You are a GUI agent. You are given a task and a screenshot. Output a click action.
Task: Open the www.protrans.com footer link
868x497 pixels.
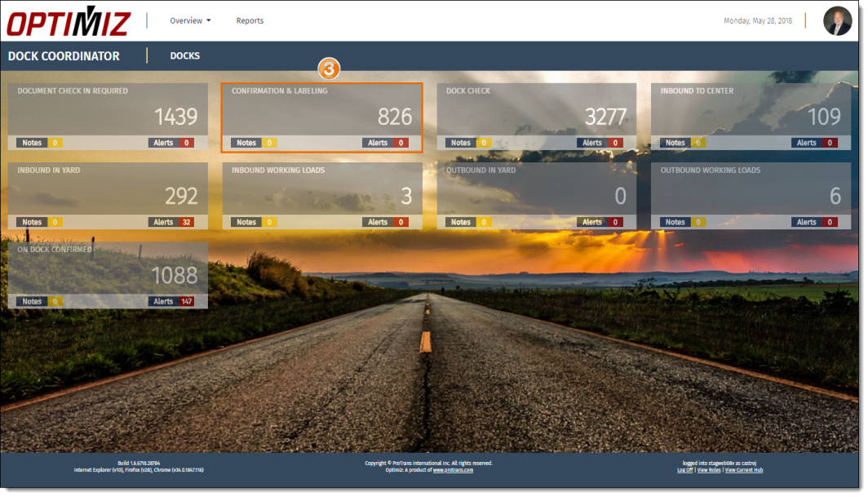pyautogui.click(x=453, y=470)
